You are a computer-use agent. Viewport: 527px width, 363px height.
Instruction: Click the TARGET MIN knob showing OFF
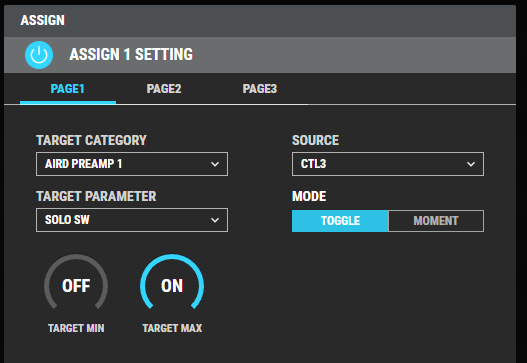click(x=76, y=285)
